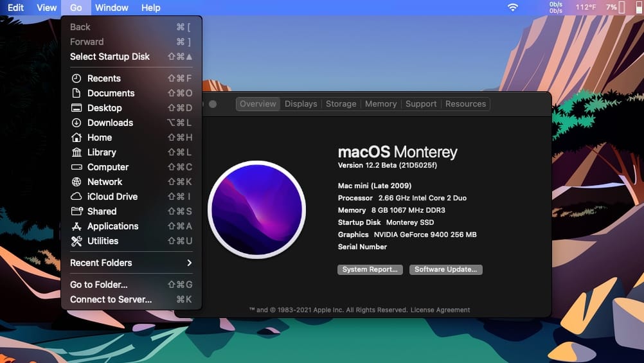The height and width of the screenshot is (363, 644).
Task: Click the Desktop icon in Go menu
Action: coord(76,108)
